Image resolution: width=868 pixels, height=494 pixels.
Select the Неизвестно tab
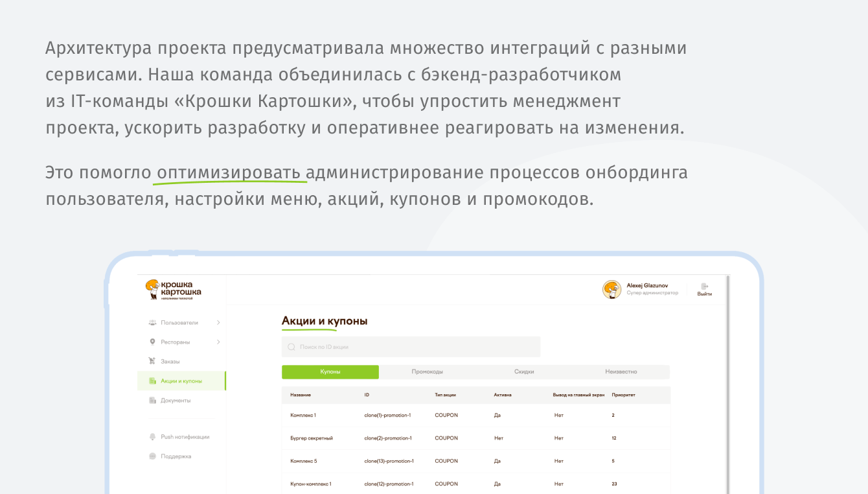(621, 372)
